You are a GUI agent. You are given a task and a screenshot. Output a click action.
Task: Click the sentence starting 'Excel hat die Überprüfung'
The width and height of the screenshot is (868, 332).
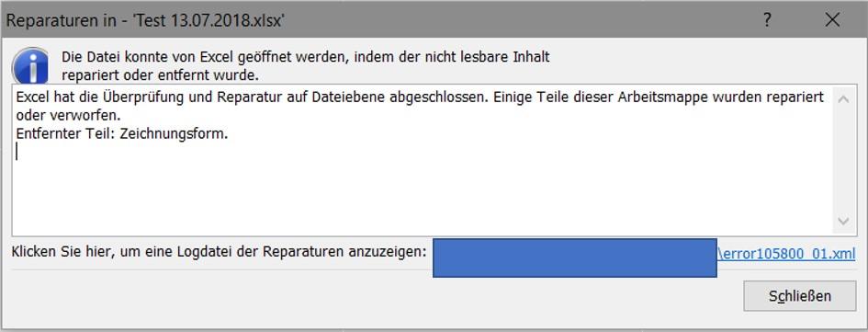click(x=420, y=97)
